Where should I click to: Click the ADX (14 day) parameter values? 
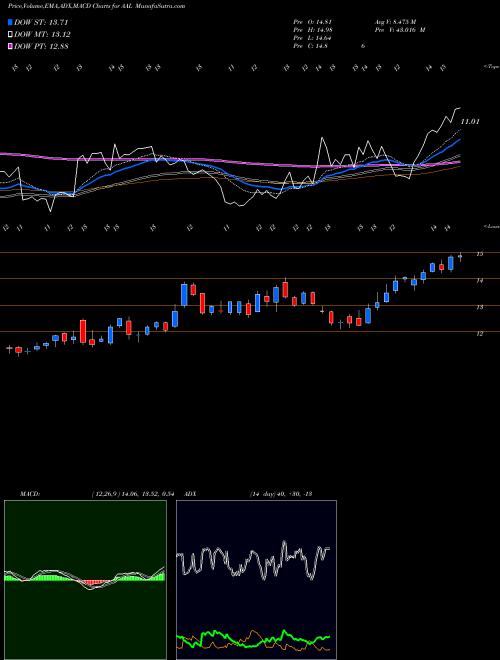[x=280, y=494]
